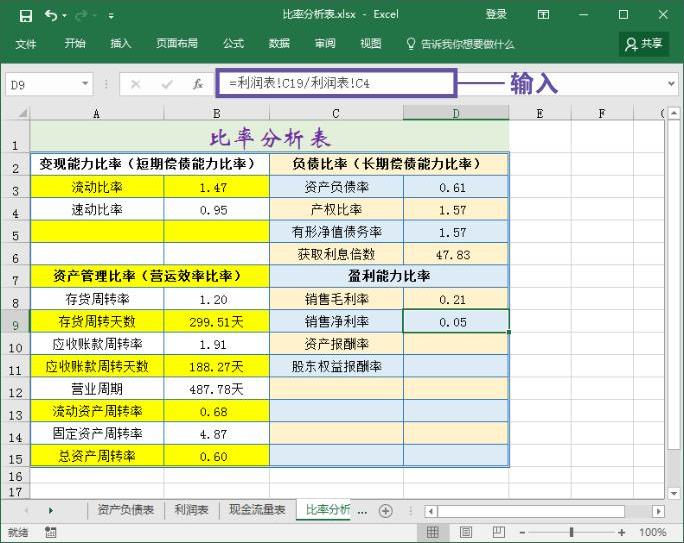The image size is (684, 543).
Task: Click the Ribbon Display Options icon
Action: [x=543, y=15]
